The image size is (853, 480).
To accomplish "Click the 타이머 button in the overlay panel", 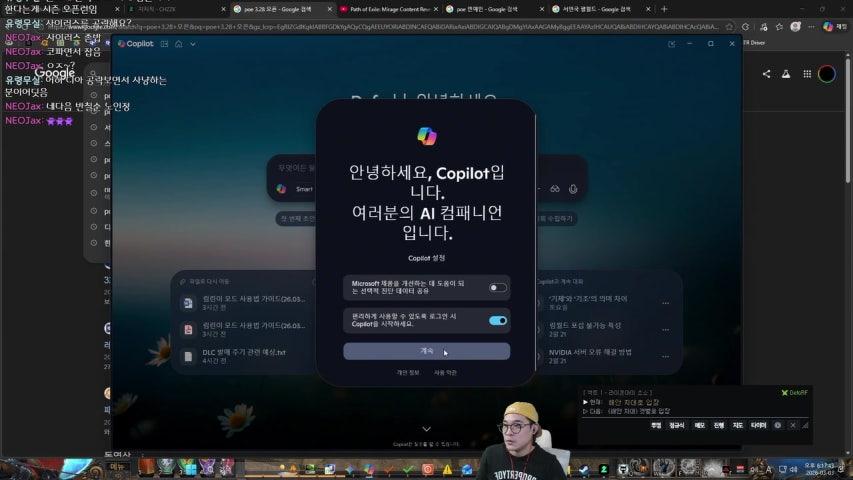I will tap(758, 426).
